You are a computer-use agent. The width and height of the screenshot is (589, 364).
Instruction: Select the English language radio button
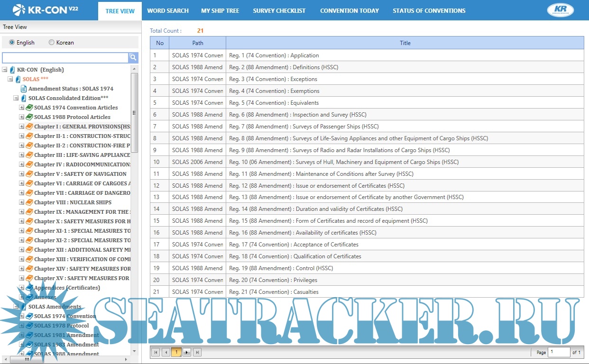[12, 42]
